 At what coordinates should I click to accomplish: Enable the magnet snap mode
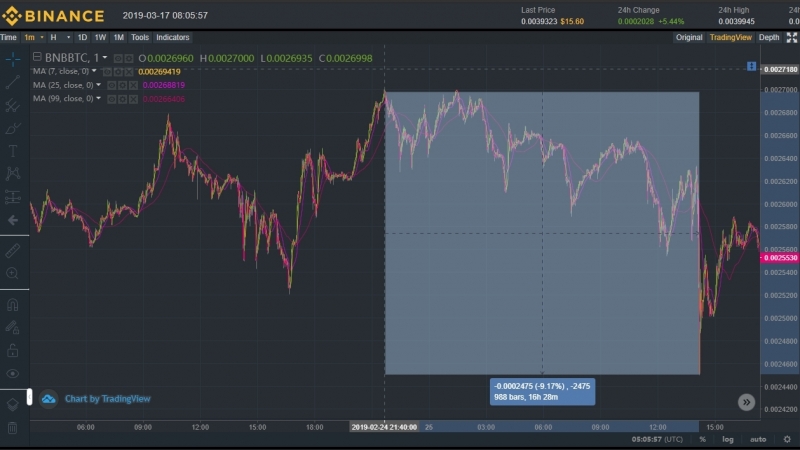coord(13,305)
